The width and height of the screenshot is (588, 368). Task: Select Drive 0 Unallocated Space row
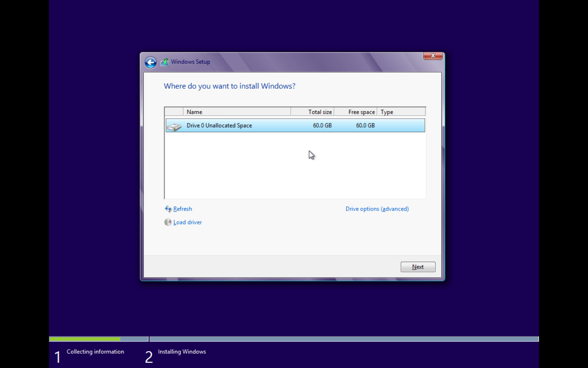295,126
